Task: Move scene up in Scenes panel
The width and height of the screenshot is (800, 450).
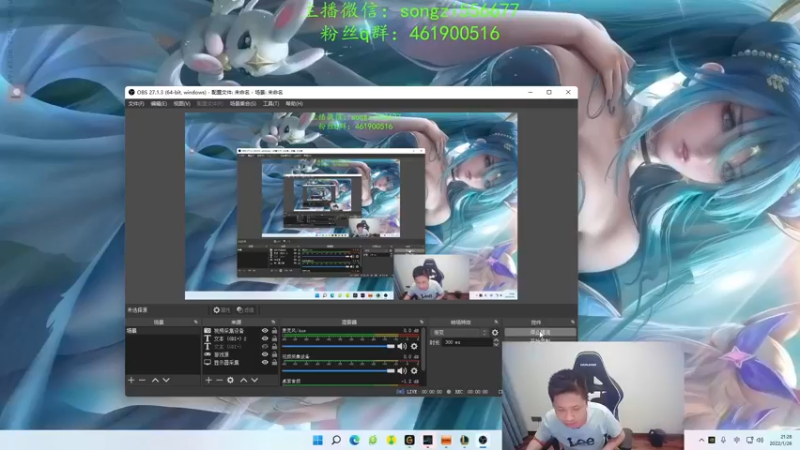Action: point(155,380)
